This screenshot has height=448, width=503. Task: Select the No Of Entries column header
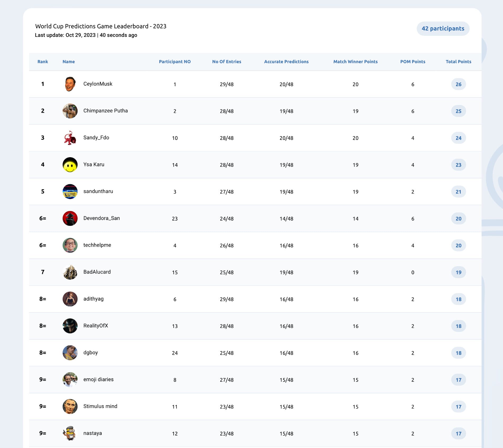(227, 62)
